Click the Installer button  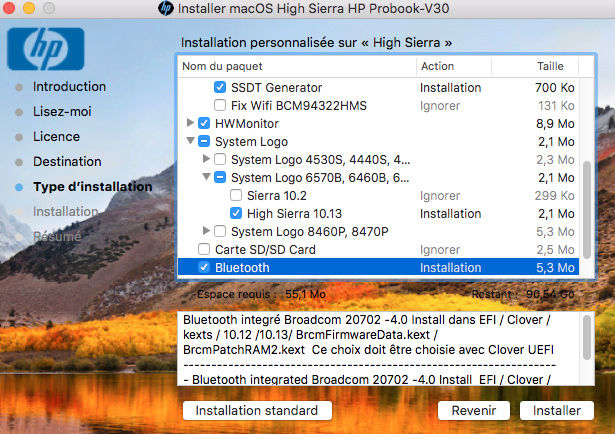(x=557, y=410)
